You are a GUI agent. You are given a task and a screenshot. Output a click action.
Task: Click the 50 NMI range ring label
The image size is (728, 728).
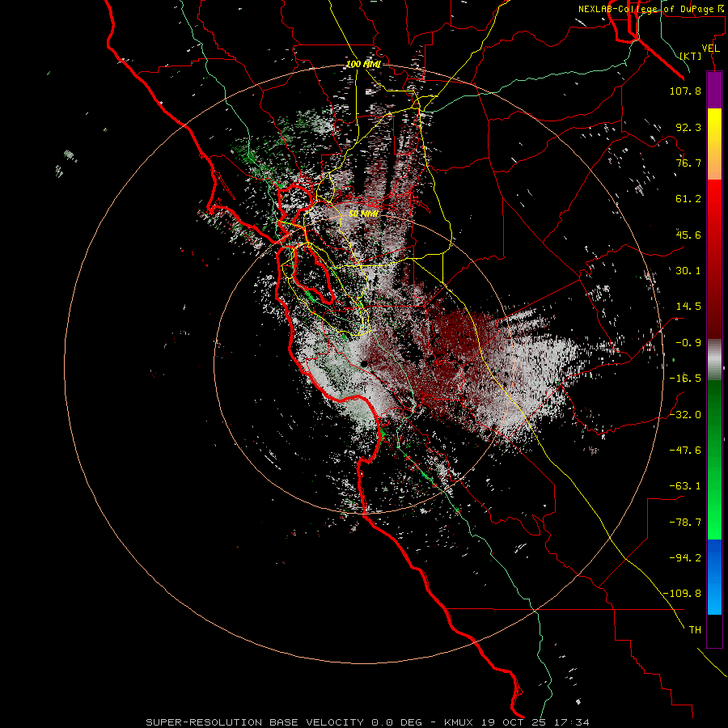[363, 214]
